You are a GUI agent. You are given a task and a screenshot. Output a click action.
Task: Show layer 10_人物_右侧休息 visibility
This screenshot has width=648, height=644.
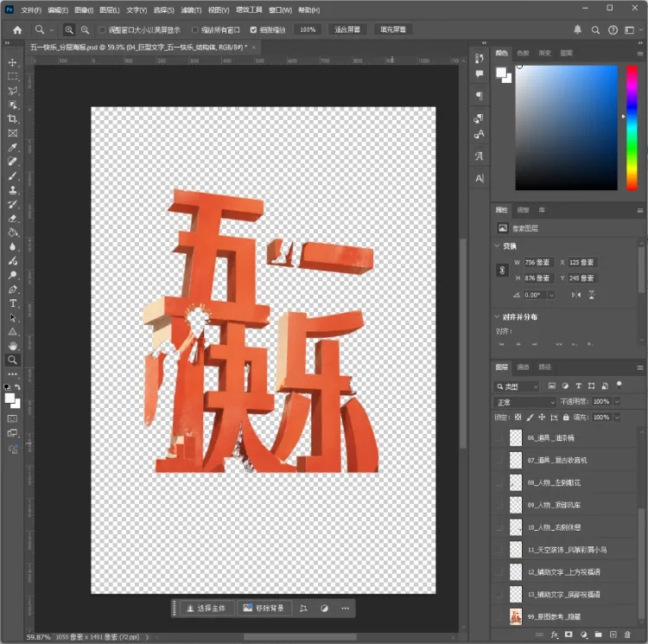(499, 527)
